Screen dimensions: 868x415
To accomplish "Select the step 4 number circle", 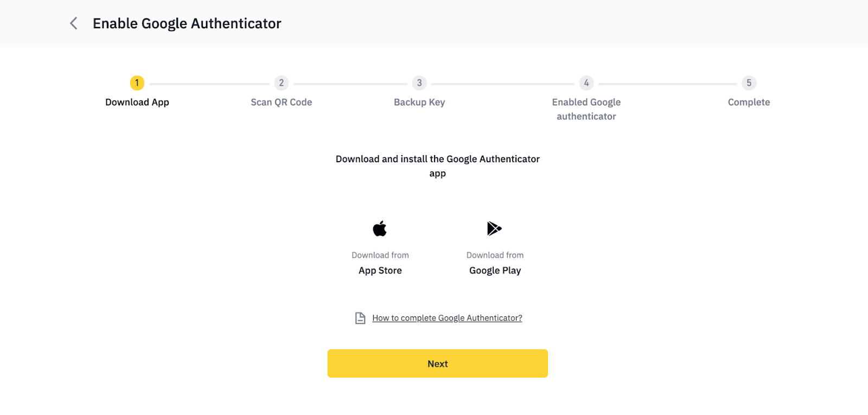I will (x=586, y=83).
